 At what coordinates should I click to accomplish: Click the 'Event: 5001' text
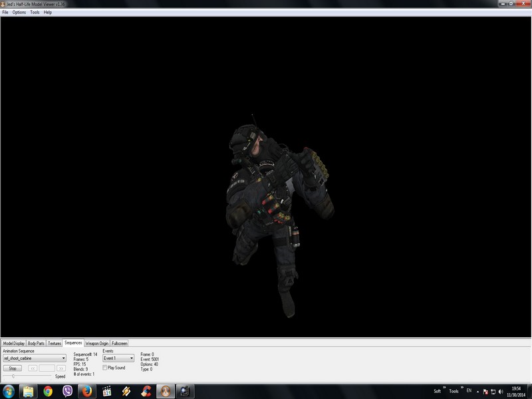(x=150, y=359)
